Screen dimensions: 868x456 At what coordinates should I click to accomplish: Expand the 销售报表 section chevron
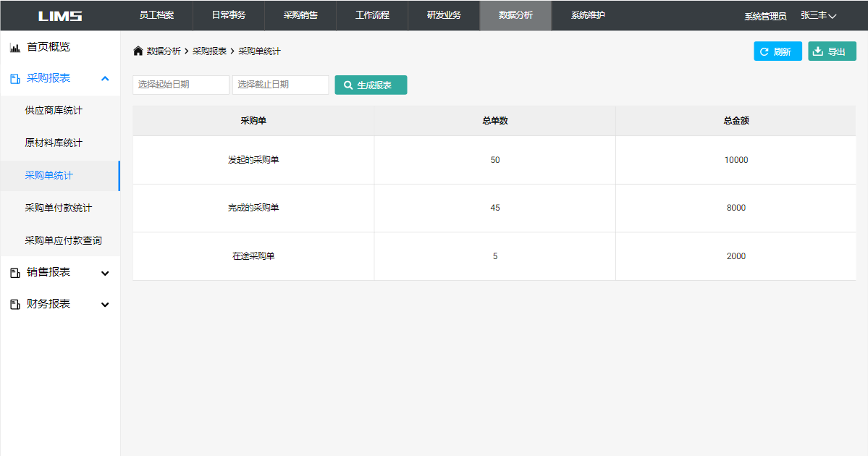tap(105, 273)
